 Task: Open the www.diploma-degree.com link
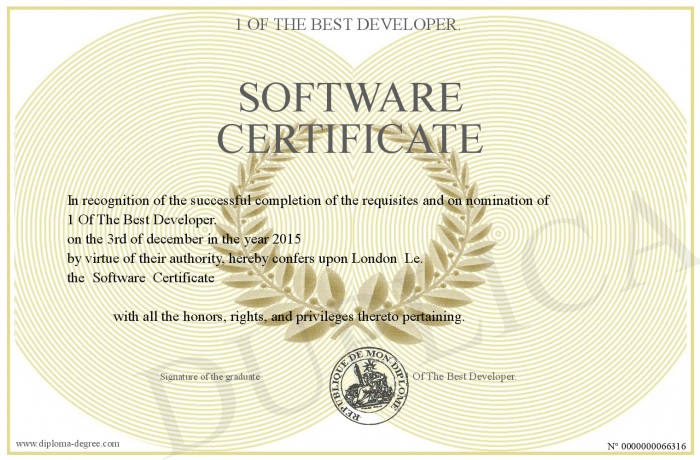[x=67, y=444]
